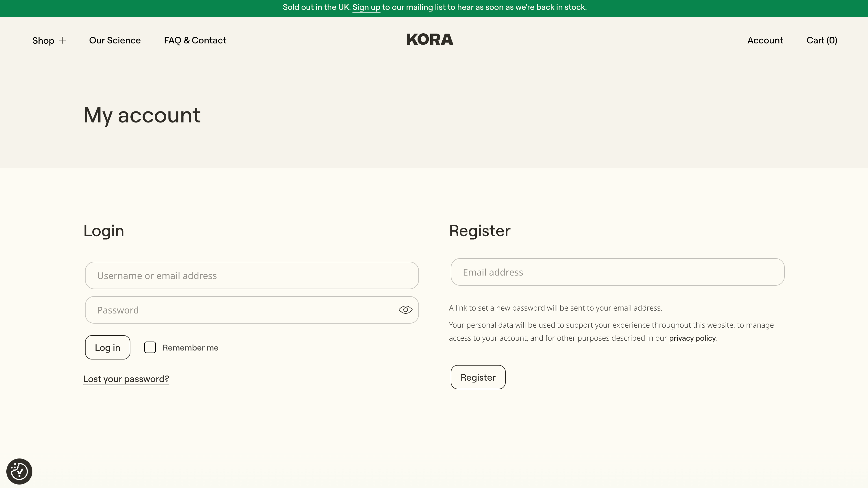View the Cart (0)
This screenshot has width=868, height=488.
[x=821, y=40]
